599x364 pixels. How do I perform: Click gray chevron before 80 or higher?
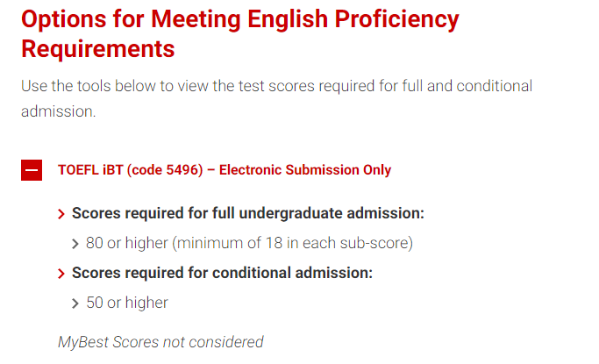click(75, 244)
